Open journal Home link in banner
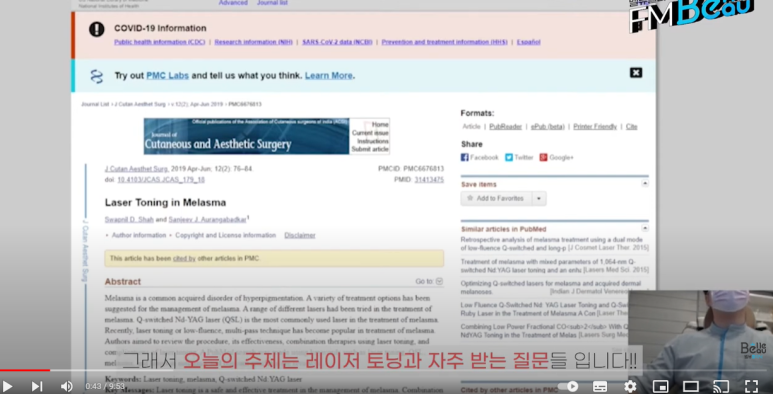 pos(380,124)
